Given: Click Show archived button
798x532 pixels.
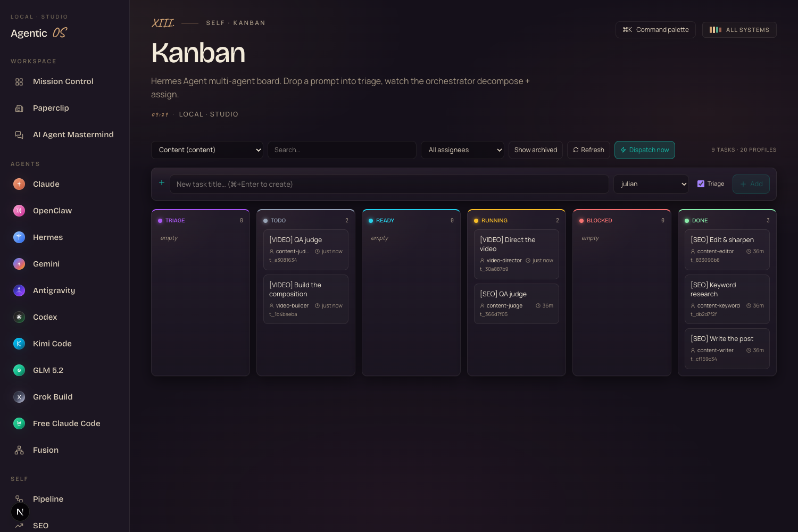Looking at the screenshot, I should click(x=535, y=150).
